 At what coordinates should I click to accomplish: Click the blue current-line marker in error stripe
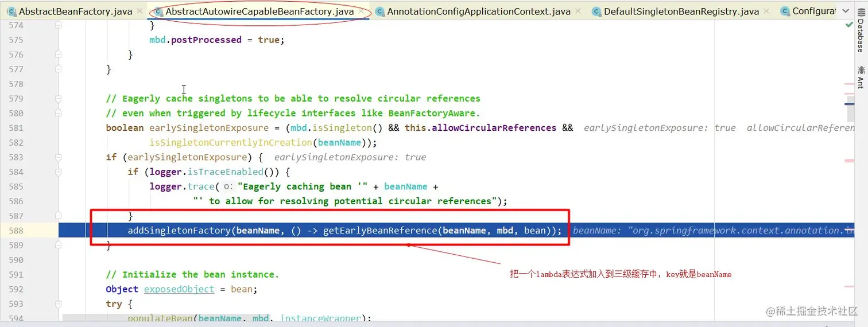tap(850, 104)
